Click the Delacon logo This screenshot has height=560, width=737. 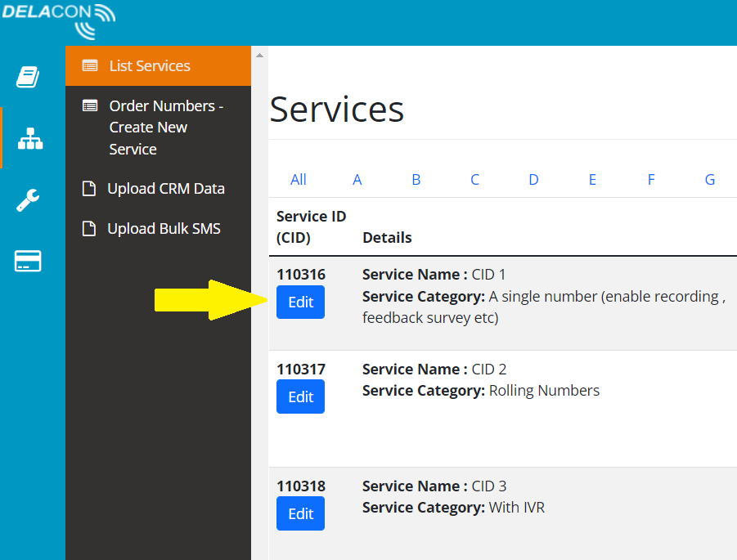(x=58, y=21)
